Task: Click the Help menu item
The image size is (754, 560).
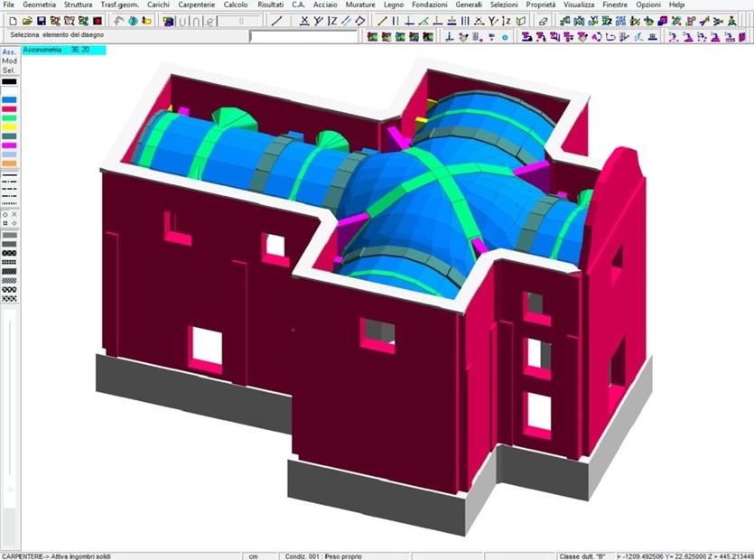Action: click(x=676, y=5)
